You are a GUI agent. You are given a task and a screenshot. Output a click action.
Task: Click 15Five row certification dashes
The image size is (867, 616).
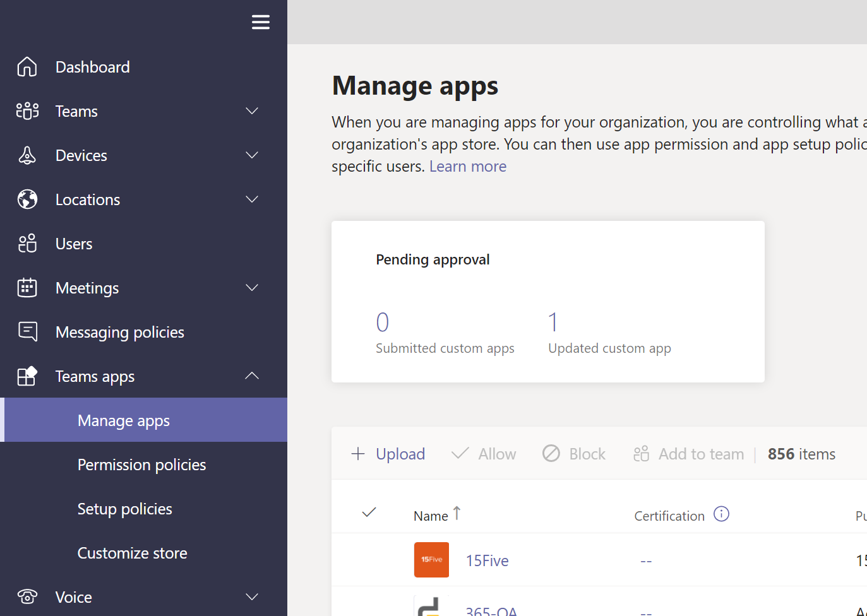coord(646,561)
